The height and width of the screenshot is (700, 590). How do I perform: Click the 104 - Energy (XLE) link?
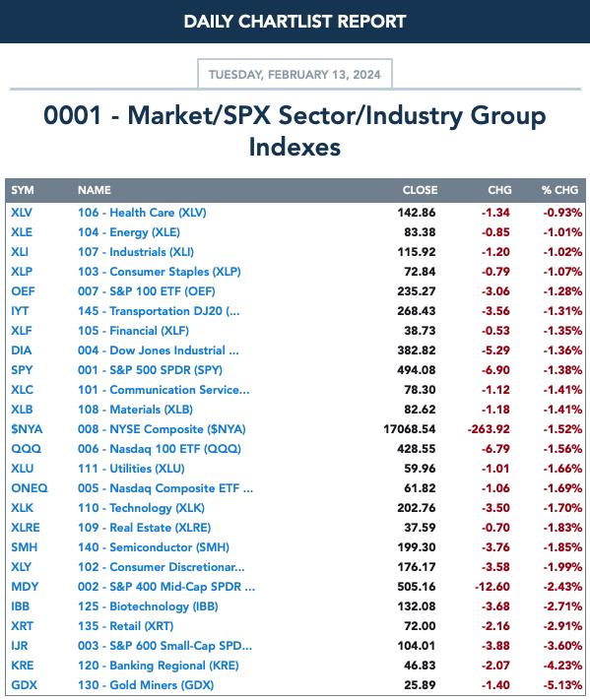129,232
